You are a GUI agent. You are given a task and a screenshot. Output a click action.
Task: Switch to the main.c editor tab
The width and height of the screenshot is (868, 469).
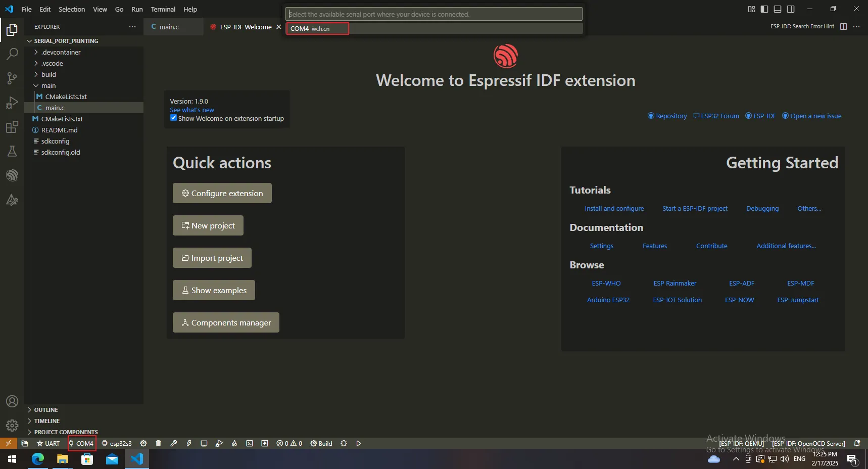(169, 27)
